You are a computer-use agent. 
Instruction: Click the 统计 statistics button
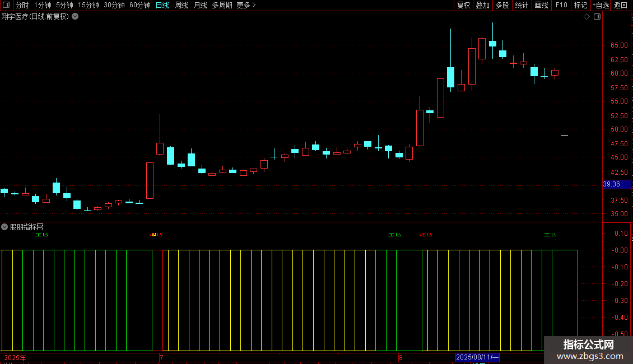tap(522, 5)
